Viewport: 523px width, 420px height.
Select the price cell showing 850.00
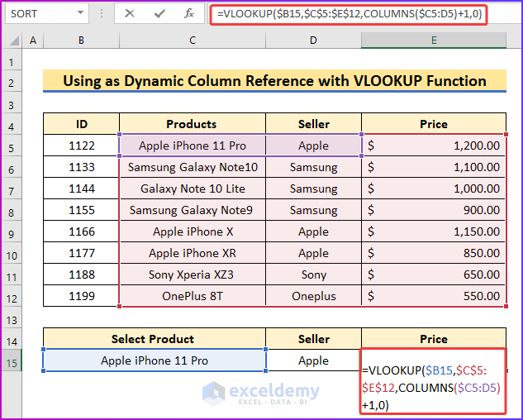click(x=434, y=253)
